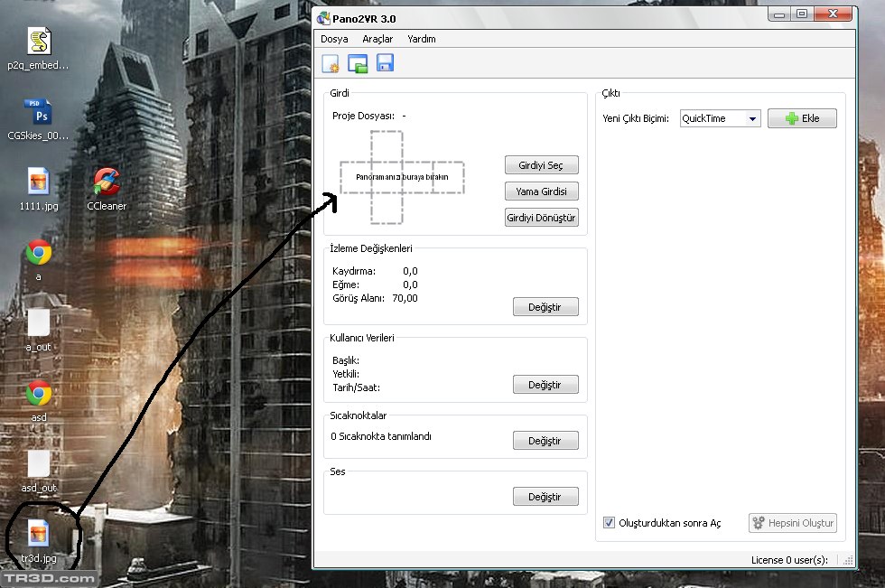Click the Open project toolbar icon
The height and width of the screenshot is (588, 885).
point(358,63)
